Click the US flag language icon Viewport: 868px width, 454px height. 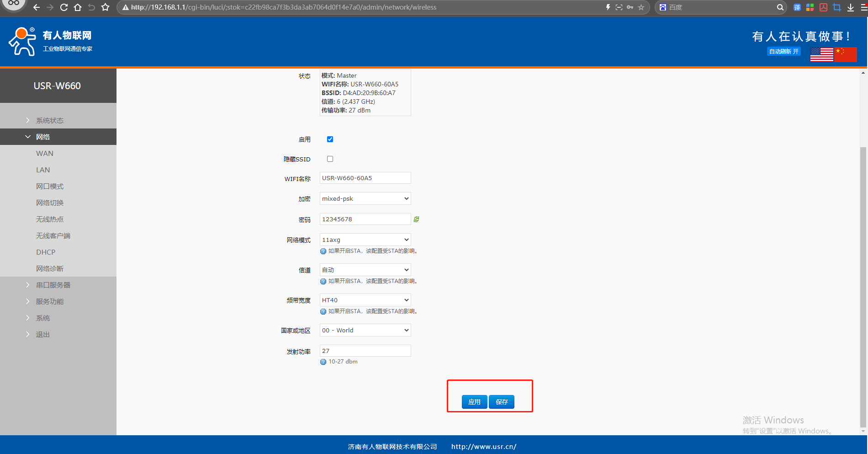pyautogui.click(x=821, y=54)
